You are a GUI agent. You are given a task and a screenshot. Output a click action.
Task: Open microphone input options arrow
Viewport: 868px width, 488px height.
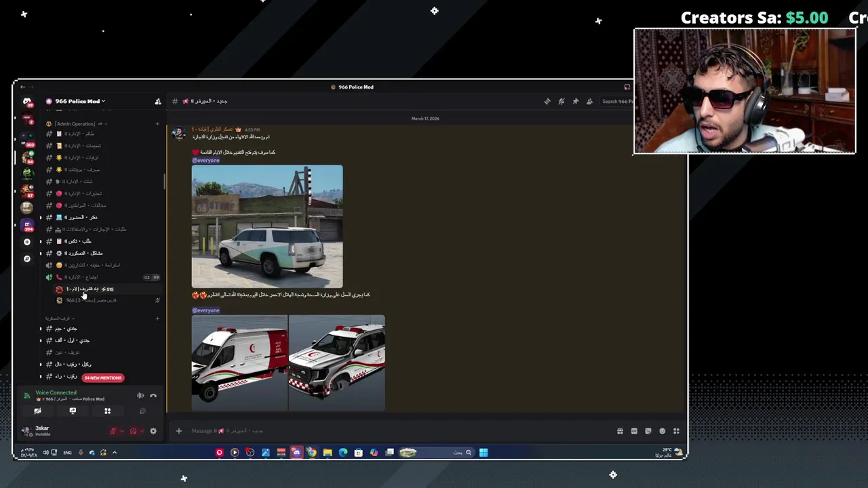[x=122, y=431]
